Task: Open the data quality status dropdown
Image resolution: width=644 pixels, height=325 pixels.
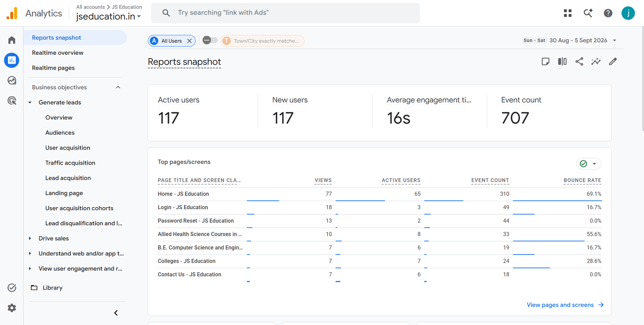Action: coord(588,164)
